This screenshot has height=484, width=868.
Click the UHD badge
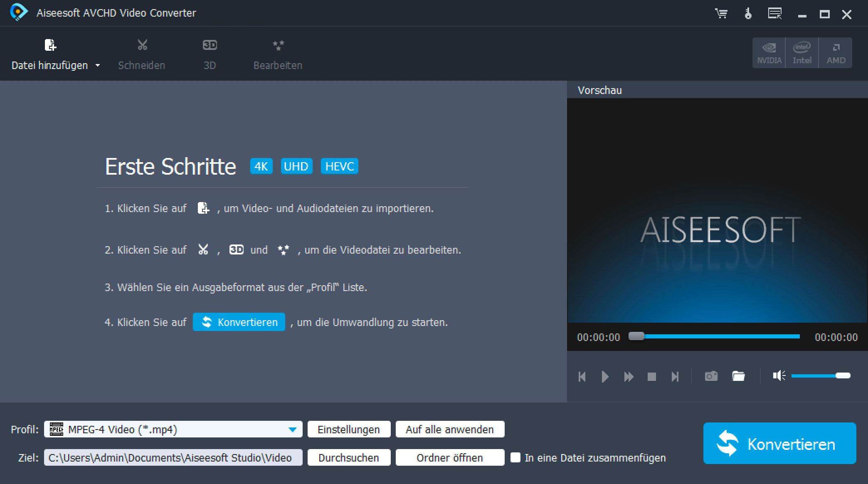click(x=296, y=166)
